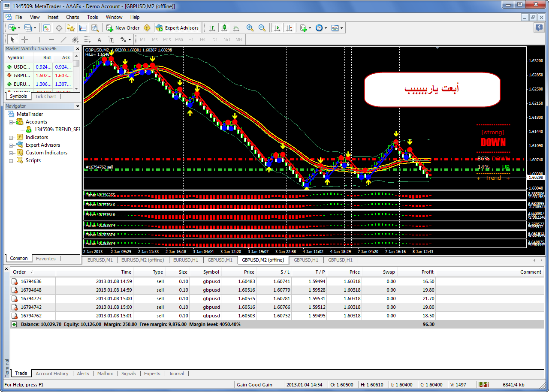This screenshot has width=549, height=392.
Task: Select the H4 timeframe button
Action: [203, 39]
